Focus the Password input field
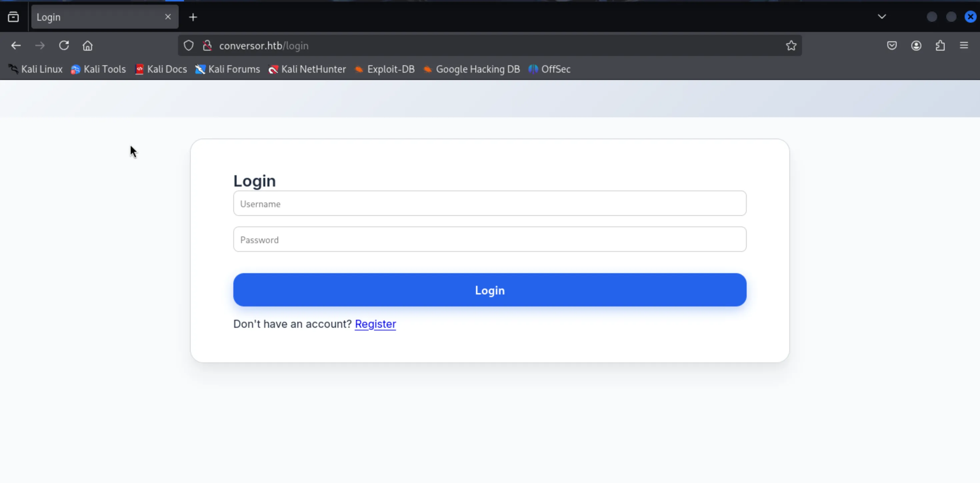Screen dimensions: 980x483 coord(490,240)
